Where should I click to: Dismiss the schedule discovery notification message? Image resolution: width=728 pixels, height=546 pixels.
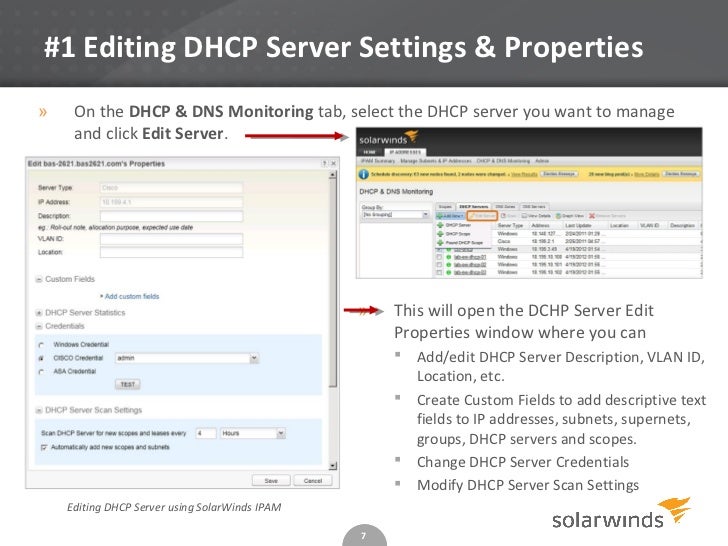click(x=560, y=174)
